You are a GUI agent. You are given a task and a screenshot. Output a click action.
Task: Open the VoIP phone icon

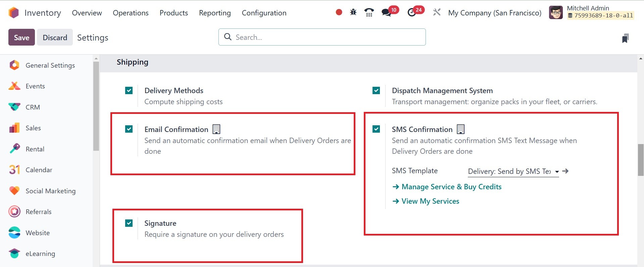tap(369, 13)
